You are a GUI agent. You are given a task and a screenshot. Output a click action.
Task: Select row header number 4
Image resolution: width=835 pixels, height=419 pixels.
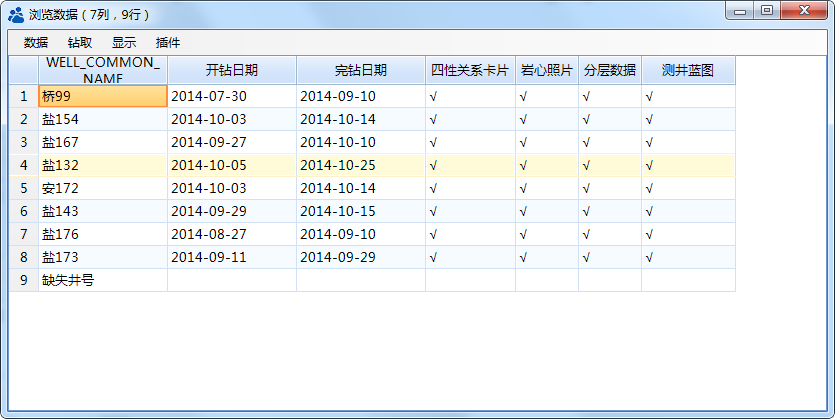pos(24,165)
